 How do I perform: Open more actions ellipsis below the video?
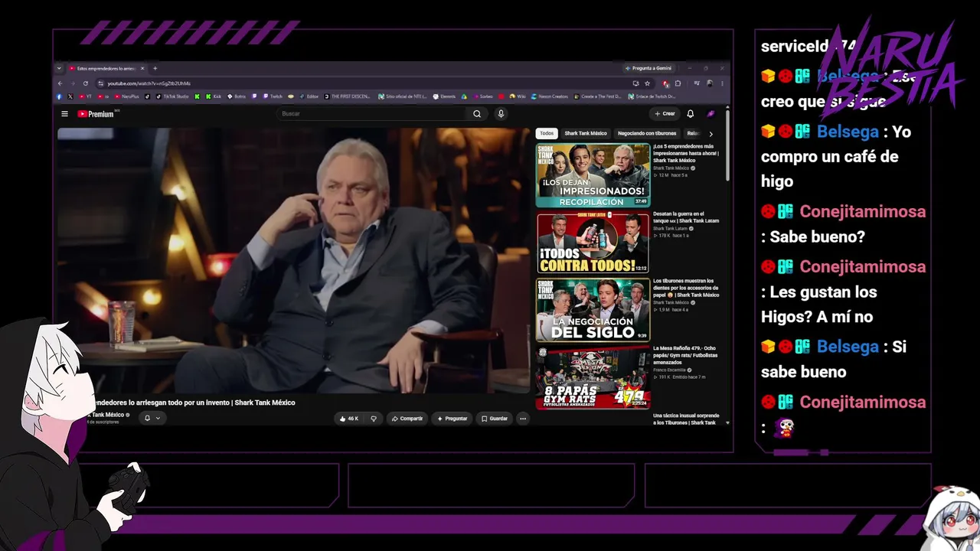click(x=523, y=419)
